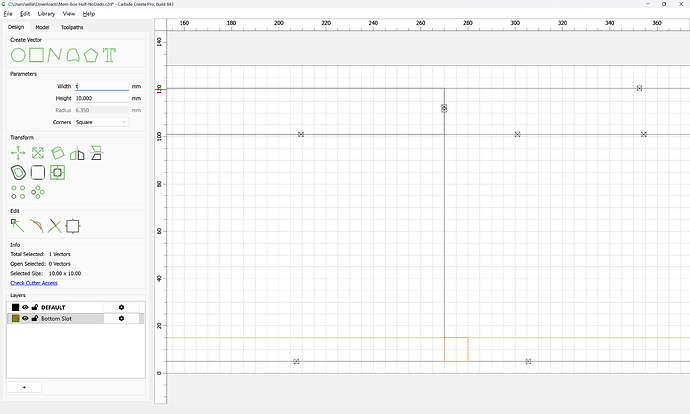Open the Corner tool (rounded square)
The image size is (690, 414).
(38, 172)
